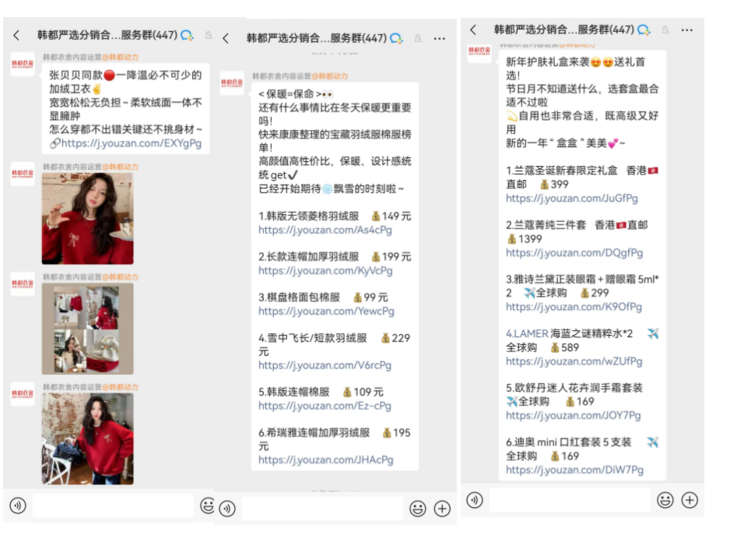730x539 pixels.
Task: Tap sender avatar beside four-photo collage
Action: (x=22, y=284)
